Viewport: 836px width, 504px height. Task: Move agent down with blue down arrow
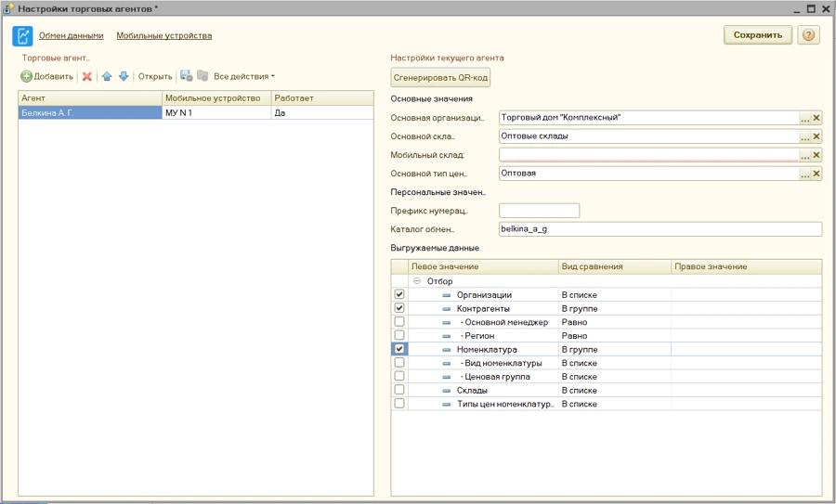124,76
